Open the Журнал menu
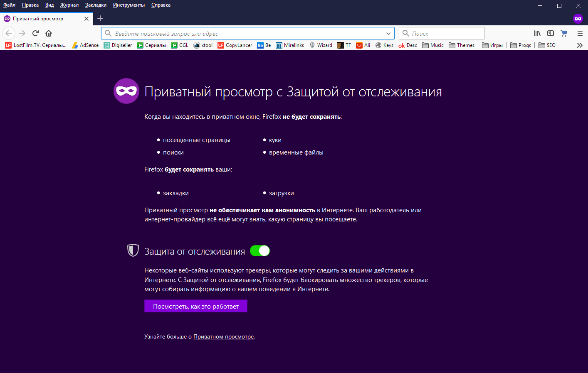Screen dimensions: 588x373 pos(69,5)
